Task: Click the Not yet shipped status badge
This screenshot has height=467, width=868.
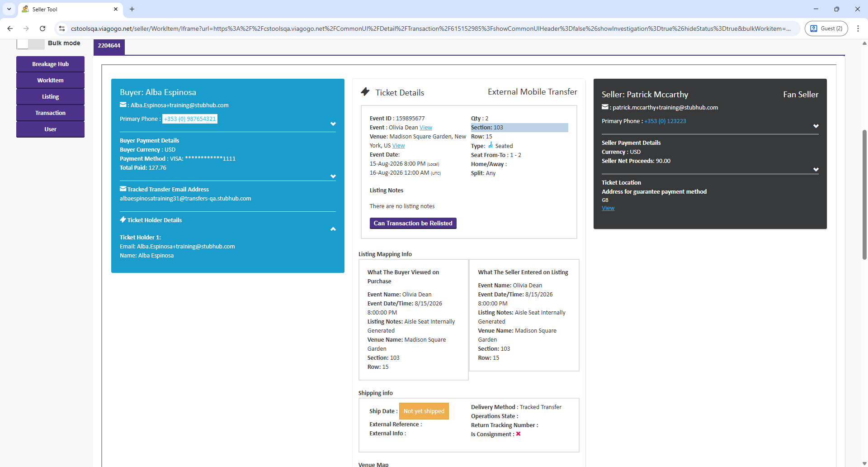Action: [424, 411]
